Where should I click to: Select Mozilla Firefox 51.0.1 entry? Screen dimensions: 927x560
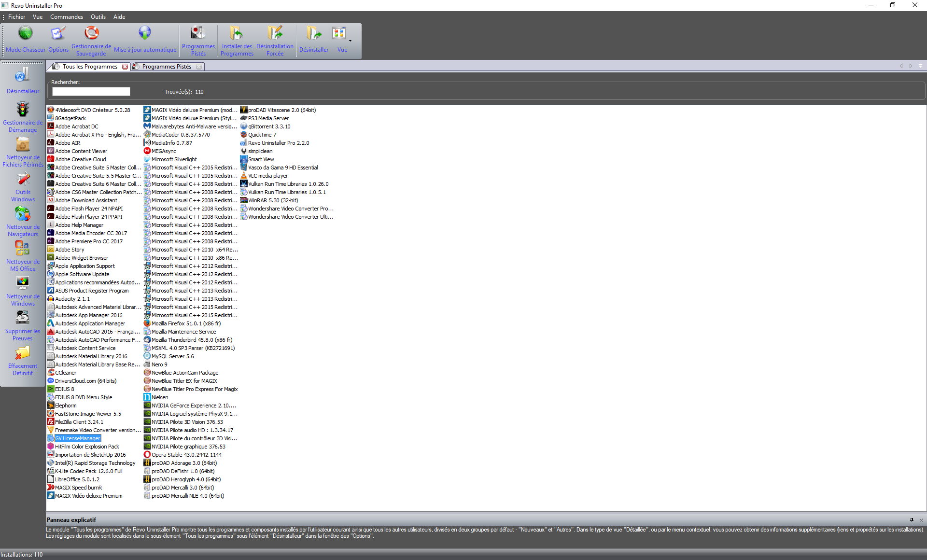(182, 323)
